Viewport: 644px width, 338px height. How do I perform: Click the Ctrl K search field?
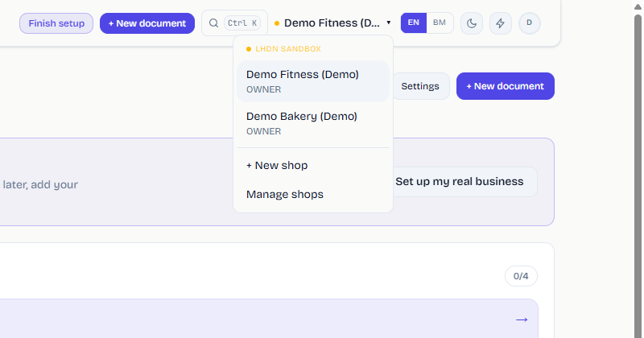234,23
